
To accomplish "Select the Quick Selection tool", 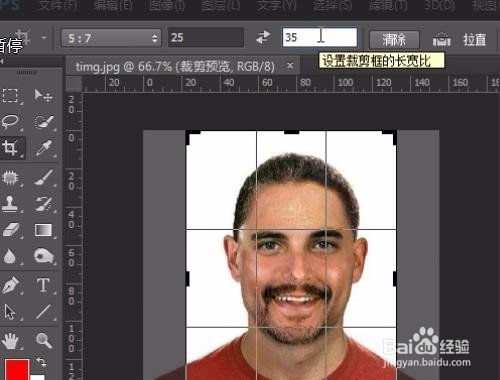I will click(x=44, y=122).
